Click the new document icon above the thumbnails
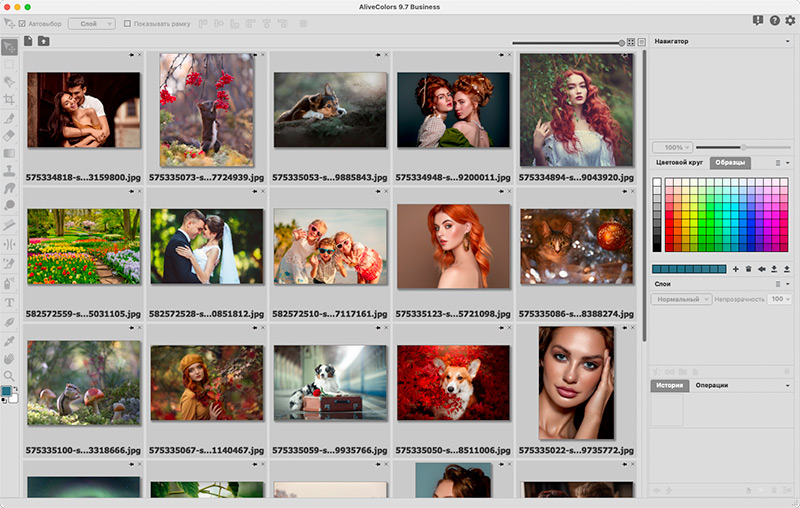The height and width of the screenshot is (508, 800). coord(28,41)
